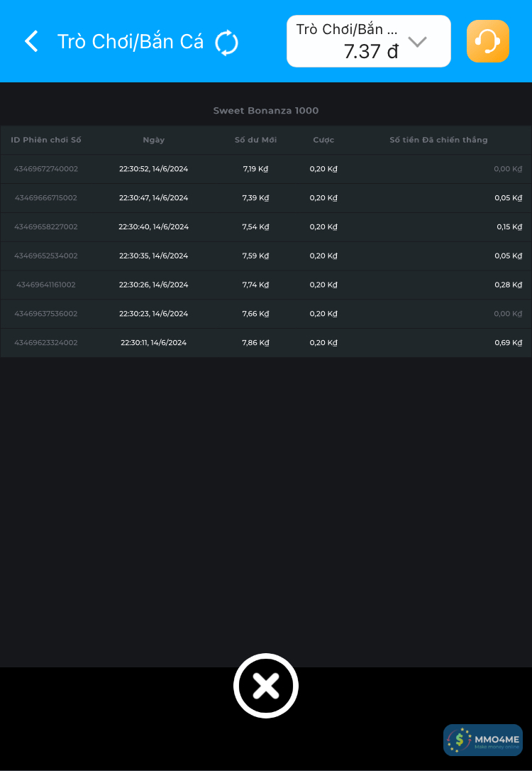The height and width of the screenshot is (771, 532).
Task: Click the Sweet Bonanza 1000 title
Action: (266, 111)
